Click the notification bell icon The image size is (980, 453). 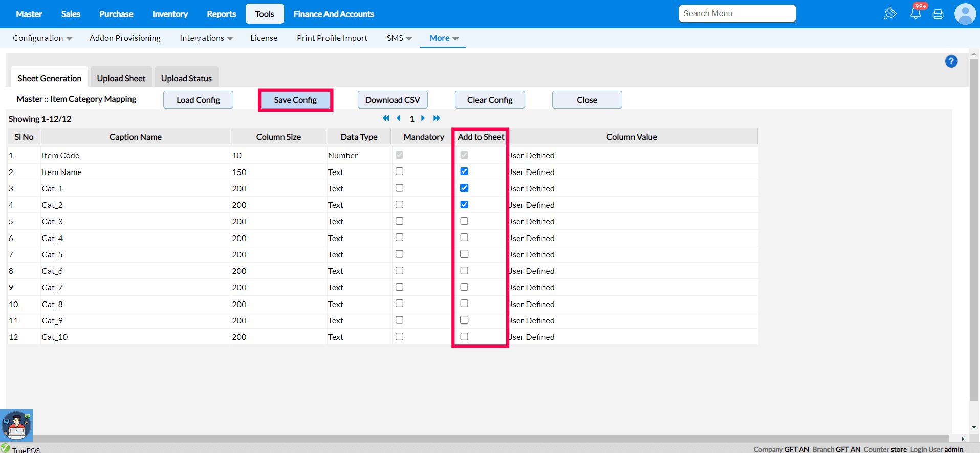click(916, 14)
